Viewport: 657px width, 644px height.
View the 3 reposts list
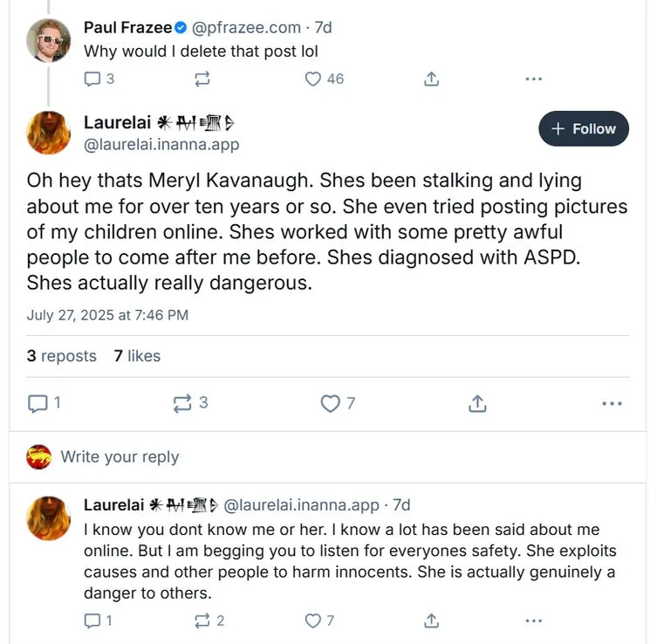61,355
